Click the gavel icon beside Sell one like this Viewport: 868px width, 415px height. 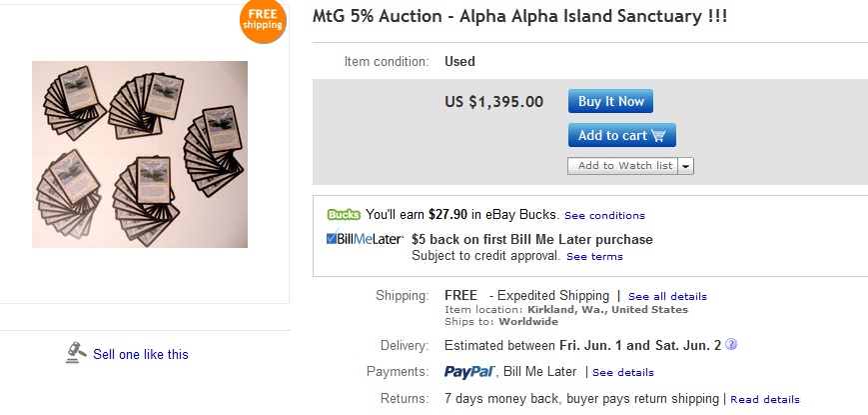77,353
